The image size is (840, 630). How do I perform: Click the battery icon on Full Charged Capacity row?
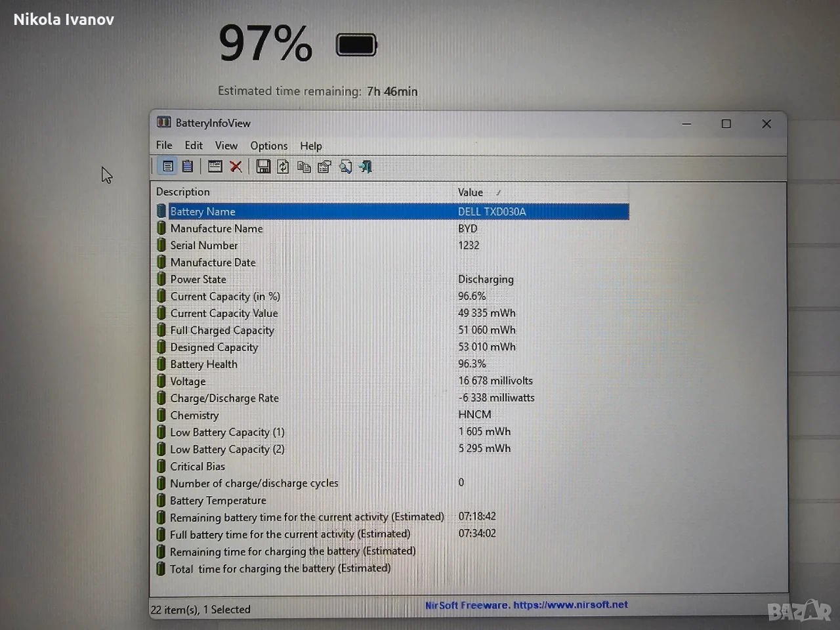click(161, 330)
